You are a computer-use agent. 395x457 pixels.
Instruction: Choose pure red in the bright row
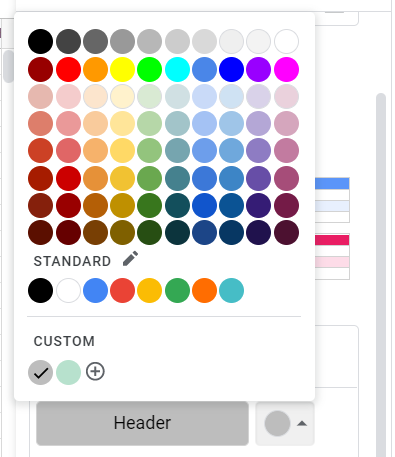[68, 69]
